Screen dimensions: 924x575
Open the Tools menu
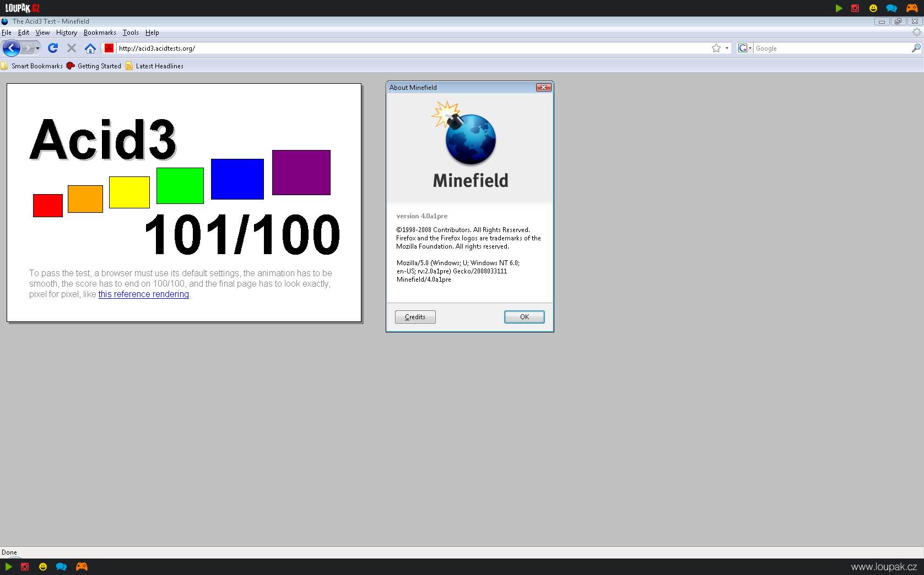pos(131,33)
